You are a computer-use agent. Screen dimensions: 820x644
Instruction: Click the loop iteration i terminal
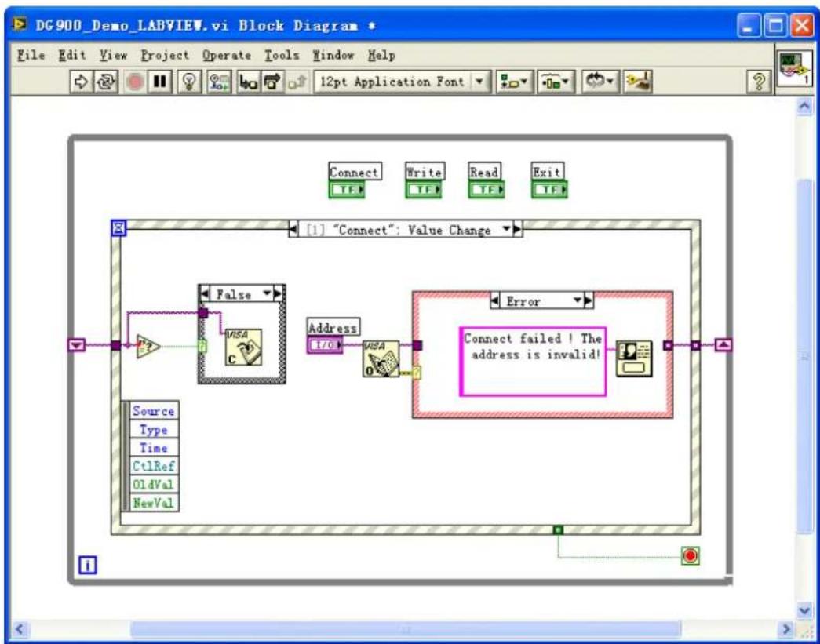pos(89,565)
